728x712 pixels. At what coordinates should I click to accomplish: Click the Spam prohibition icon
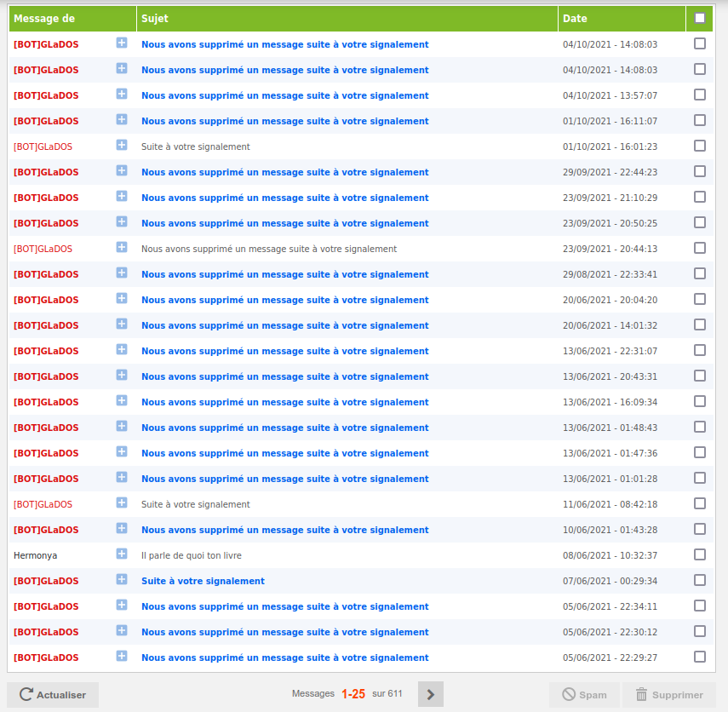click(568, 694)
